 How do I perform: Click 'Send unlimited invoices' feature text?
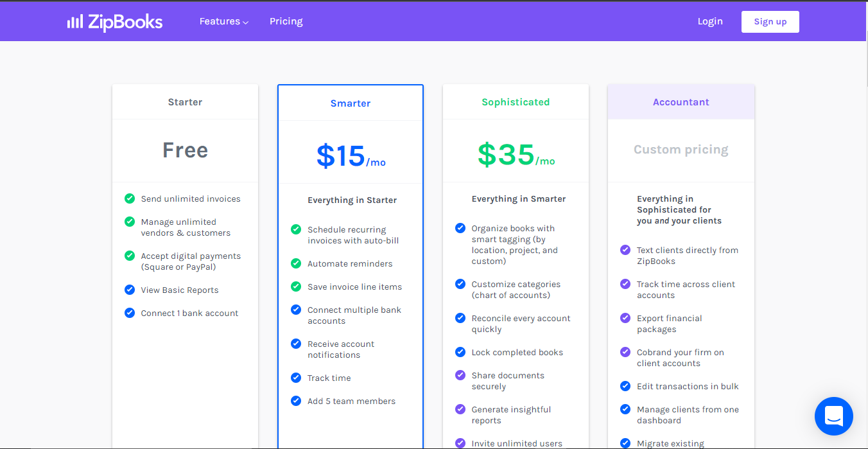[191, 198]
